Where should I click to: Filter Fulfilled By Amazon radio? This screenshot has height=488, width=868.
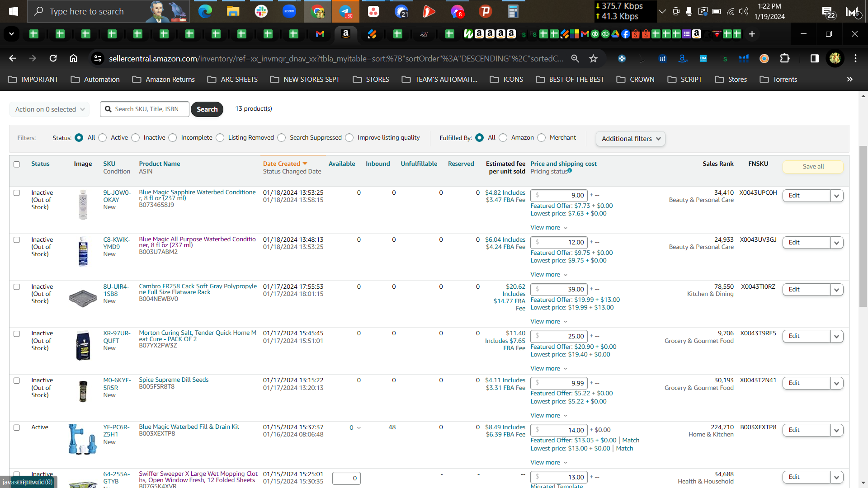pos(503,138)
